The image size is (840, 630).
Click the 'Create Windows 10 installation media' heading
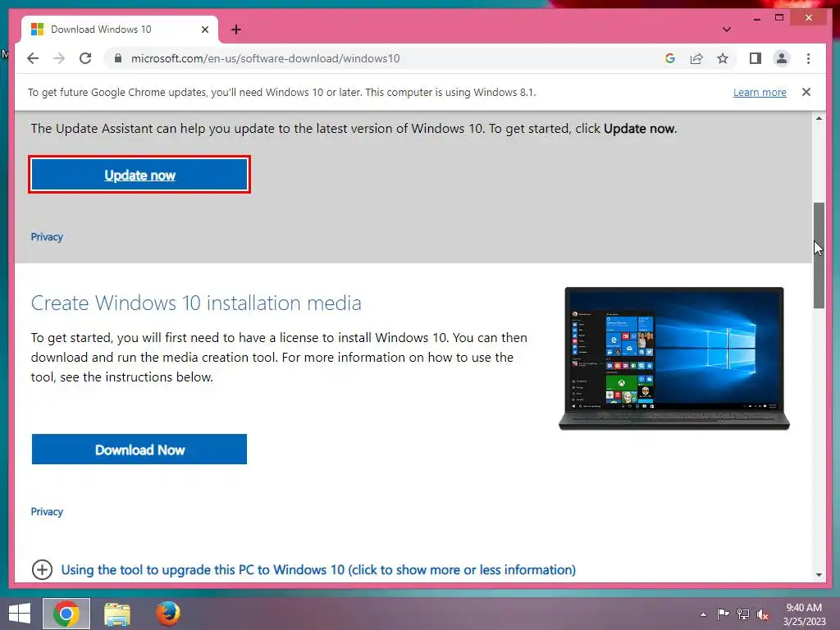[196, 303]
